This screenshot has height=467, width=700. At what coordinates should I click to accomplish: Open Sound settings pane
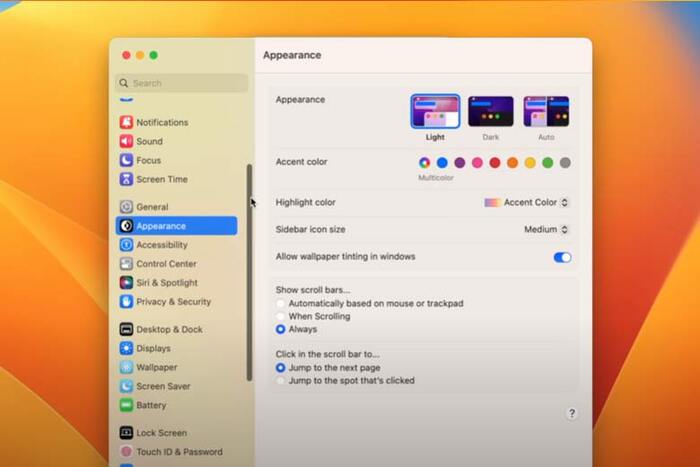[176, 141]
